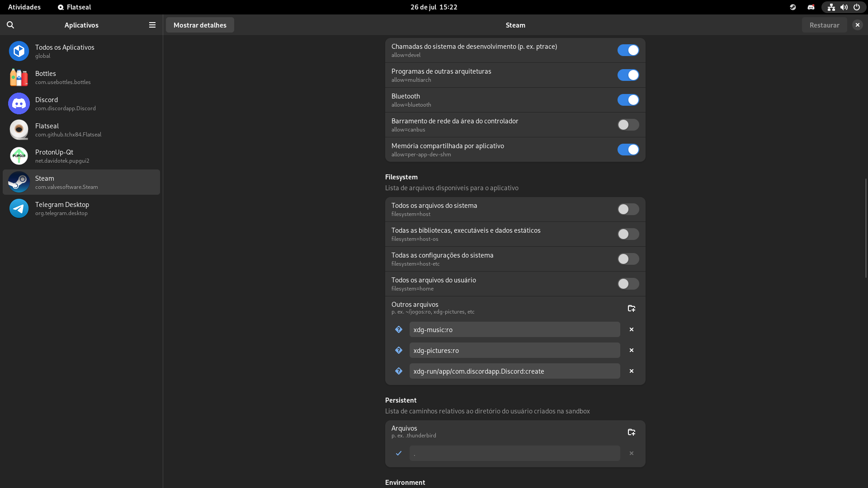Image resolution: width=868 pixels, height=488 pixels.
Task: Remove the xdg-run Discord:create entry
Action: pos(632,371)
